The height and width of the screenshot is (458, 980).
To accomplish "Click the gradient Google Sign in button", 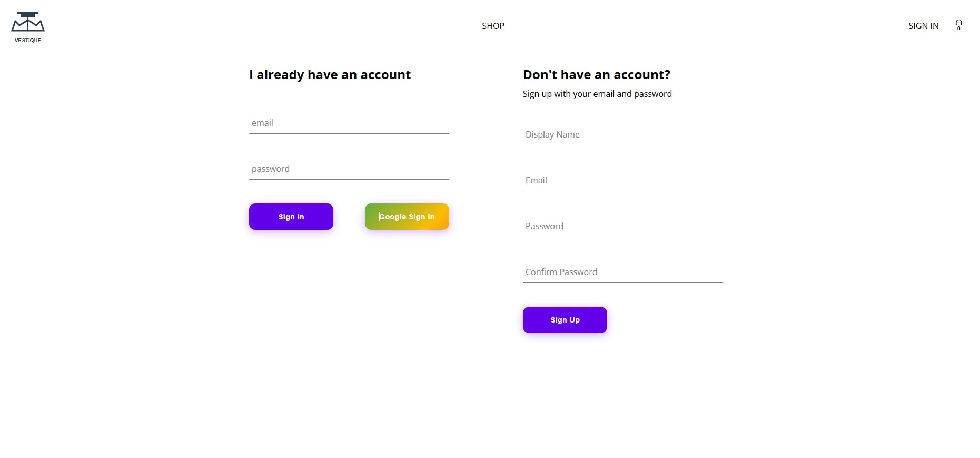I will tap(407, 217).
